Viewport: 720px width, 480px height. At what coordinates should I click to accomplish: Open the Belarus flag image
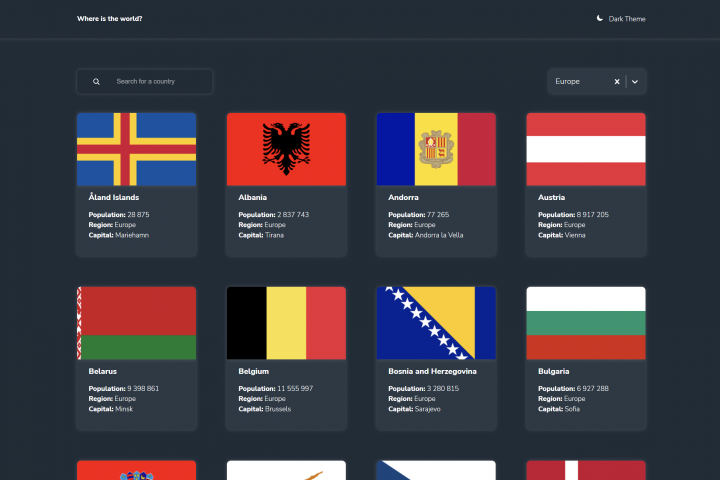[136, 323]
